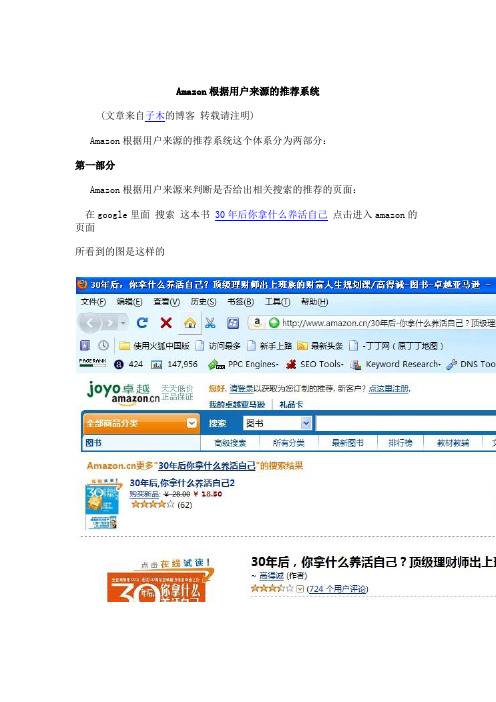Click in the Amazon search text field
This screenshot has width=496, height=702.
406,423
